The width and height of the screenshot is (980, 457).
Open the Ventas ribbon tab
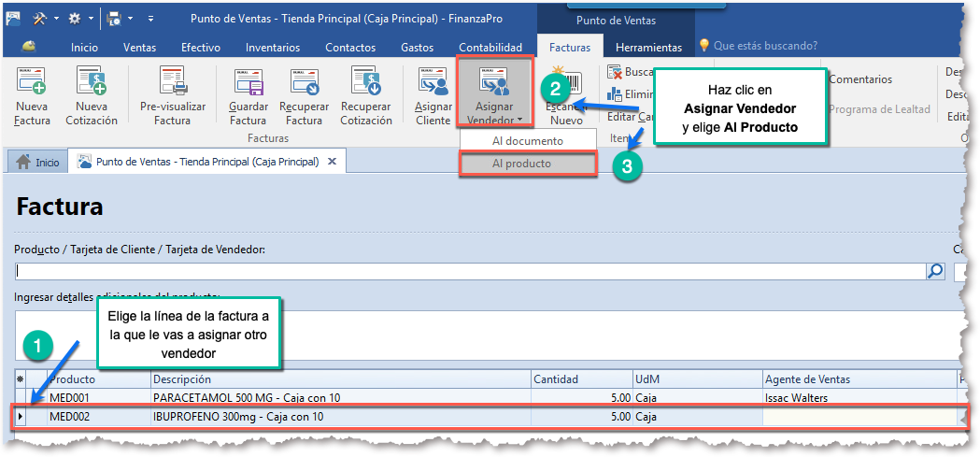(x=139, y=48)
